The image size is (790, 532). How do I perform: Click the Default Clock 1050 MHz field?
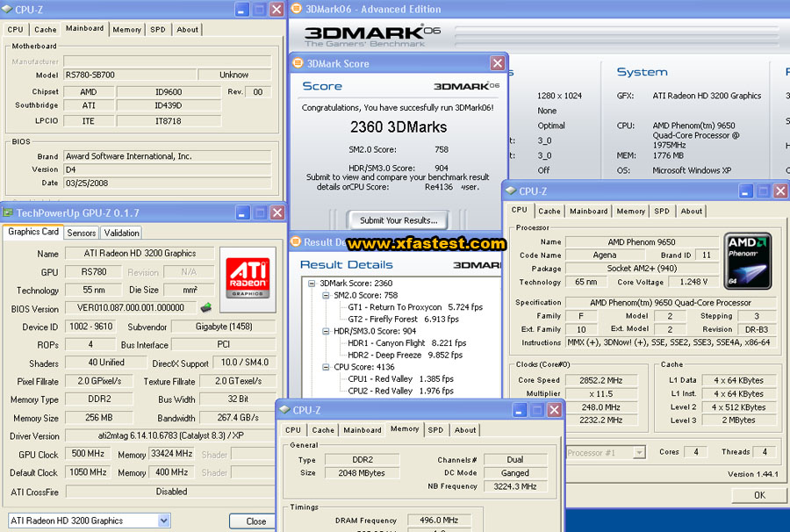[88, 472]
